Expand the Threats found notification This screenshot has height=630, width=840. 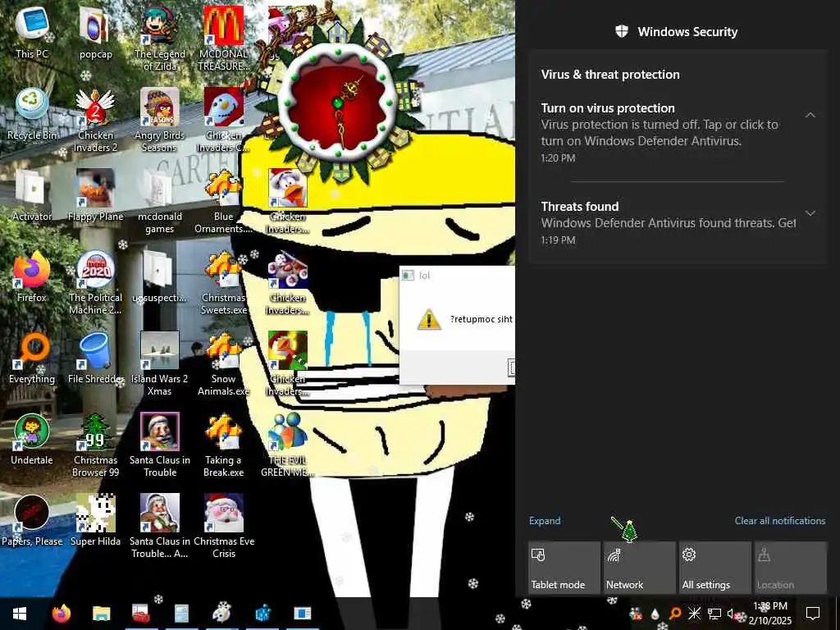click(x=810, y=213)
